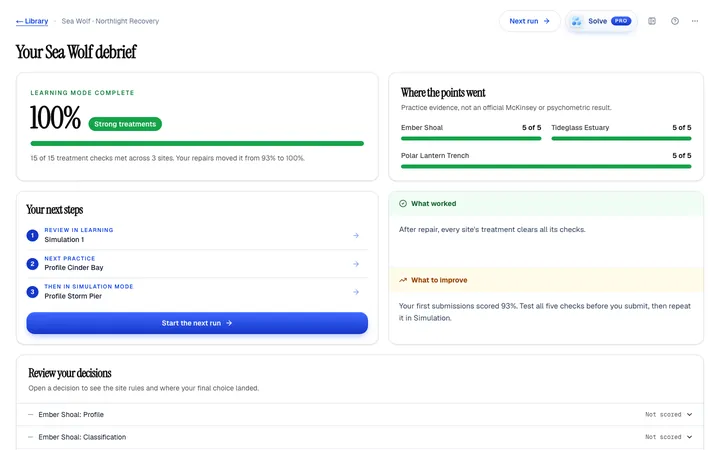Click the Solve PRO icon
The height and width of the screenshot is (450, 720).
(x=577, y=21)
